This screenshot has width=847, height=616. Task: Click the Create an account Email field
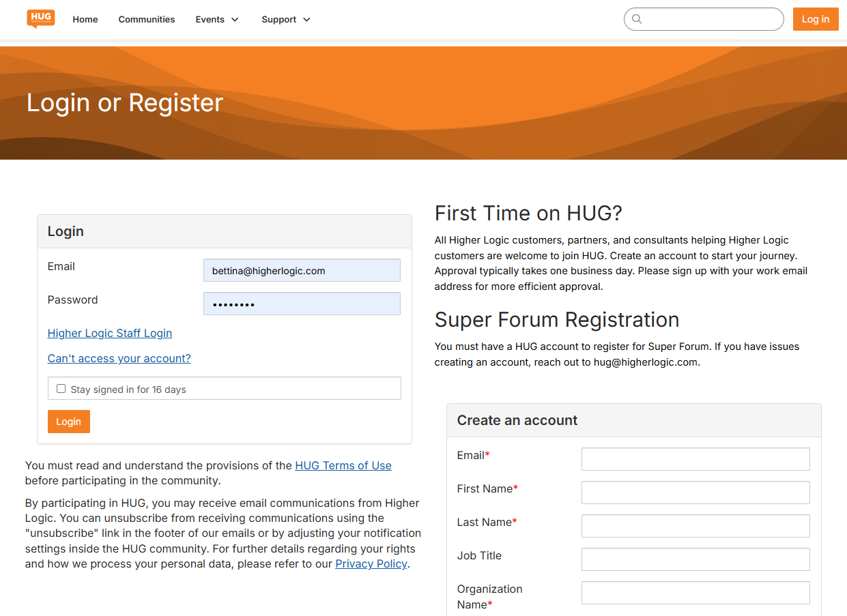(695, 459)
